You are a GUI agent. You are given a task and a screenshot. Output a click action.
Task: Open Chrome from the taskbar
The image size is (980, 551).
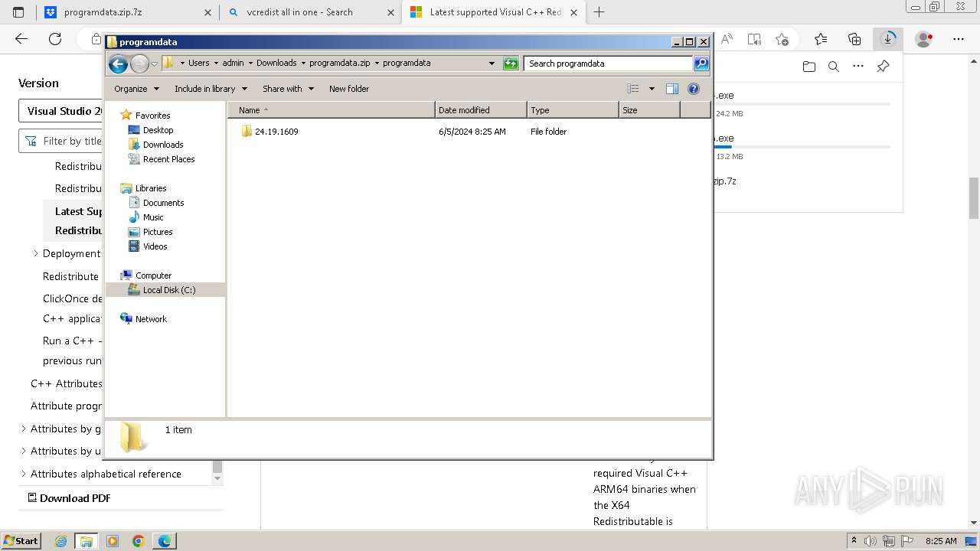[138, 541]
